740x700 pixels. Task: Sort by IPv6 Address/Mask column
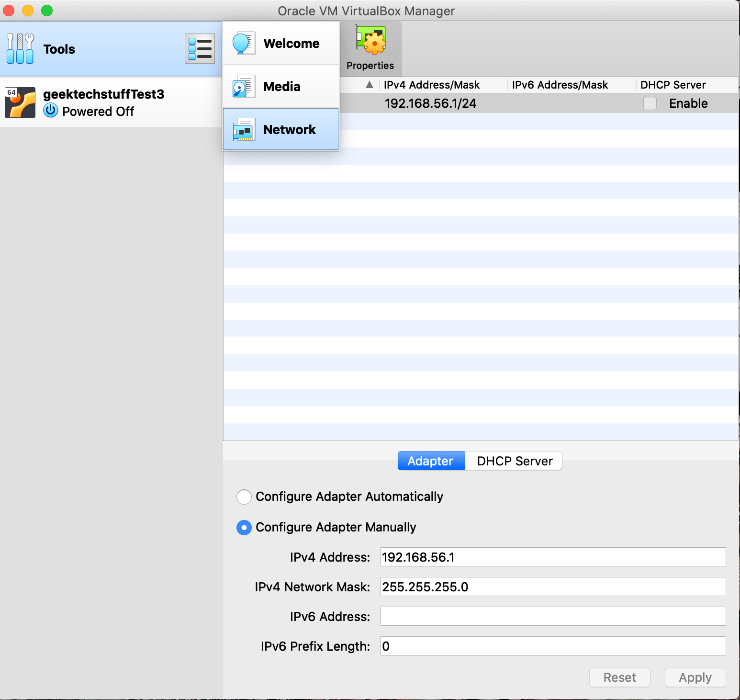[560, 85]
